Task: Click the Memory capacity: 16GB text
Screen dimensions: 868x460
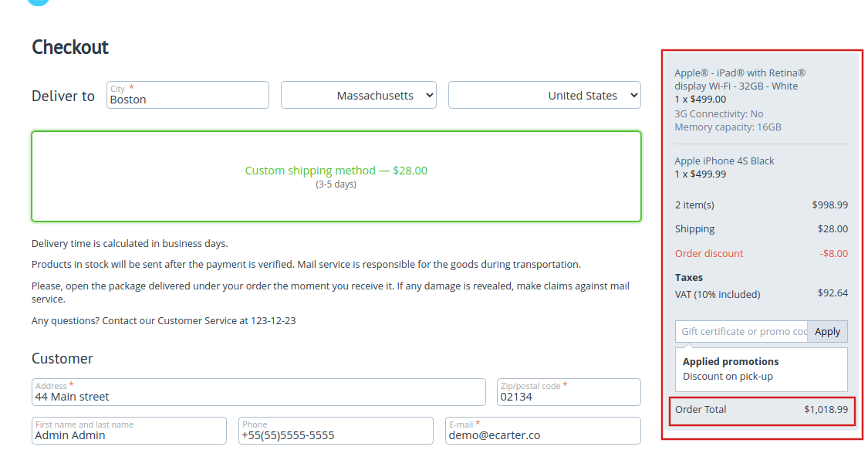Action: 728,127
